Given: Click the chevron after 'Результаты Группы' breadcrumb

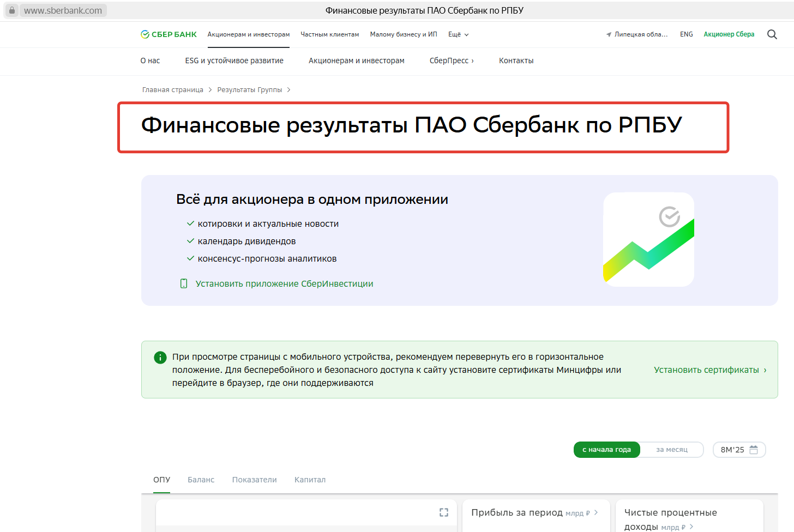Looking at the screenshot, I should point(288,90).
